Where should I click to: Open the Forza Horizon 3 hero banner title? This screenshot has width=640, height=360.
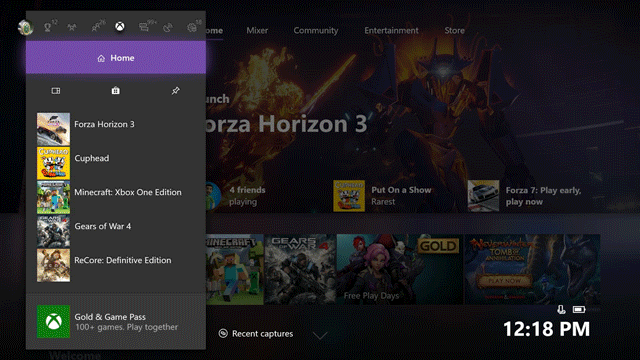click(x=287, y=124)
